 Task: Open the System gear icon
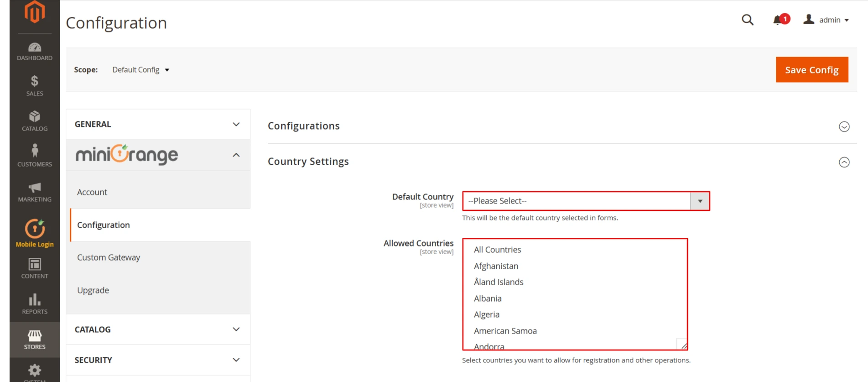pyautogui.click(x=35, y=371)
